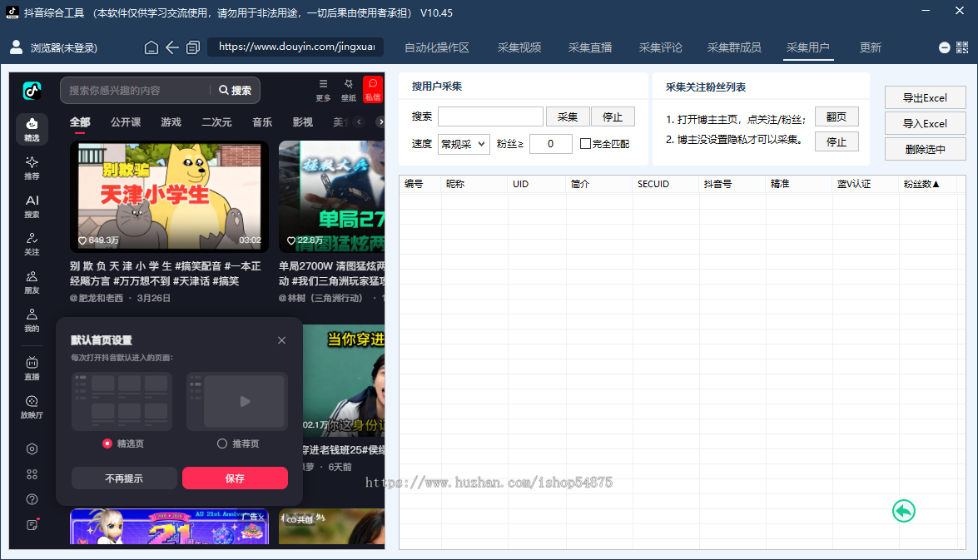Click the Douyin logo in sidebar
This screenshot has height=560, width=978.
coord(32,91)
